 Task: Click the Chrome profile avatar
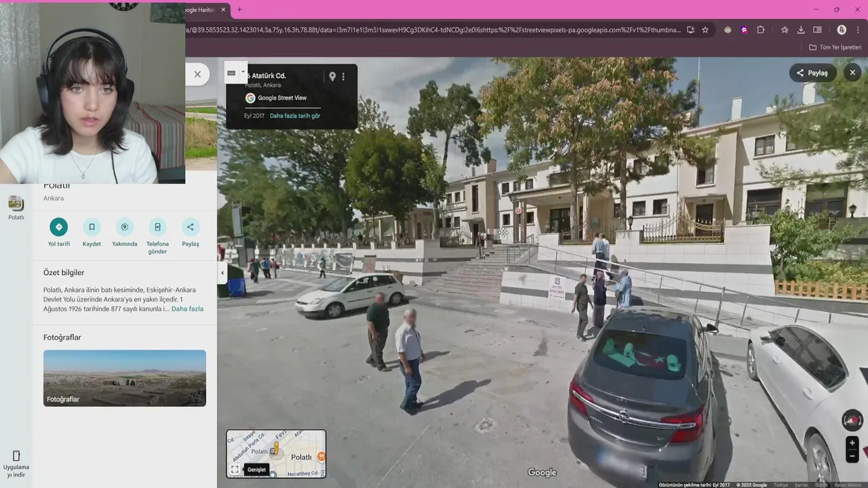click(842, 30)
